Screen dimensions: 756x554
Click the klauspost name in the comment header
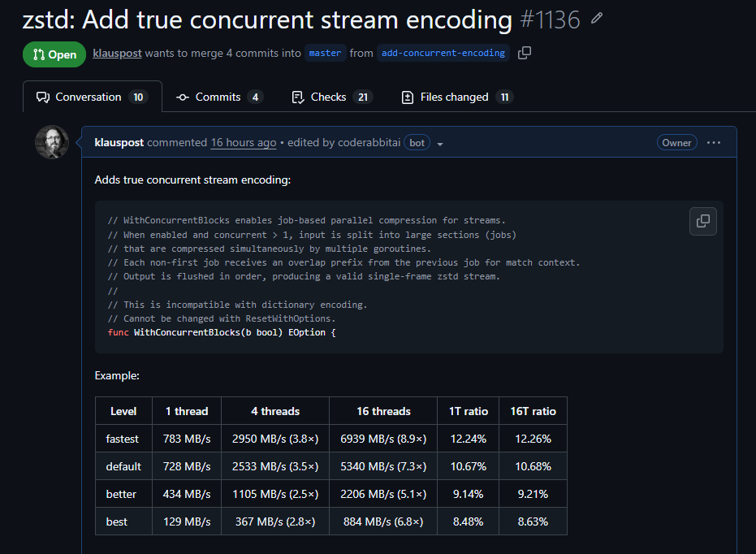click(119, 143)
